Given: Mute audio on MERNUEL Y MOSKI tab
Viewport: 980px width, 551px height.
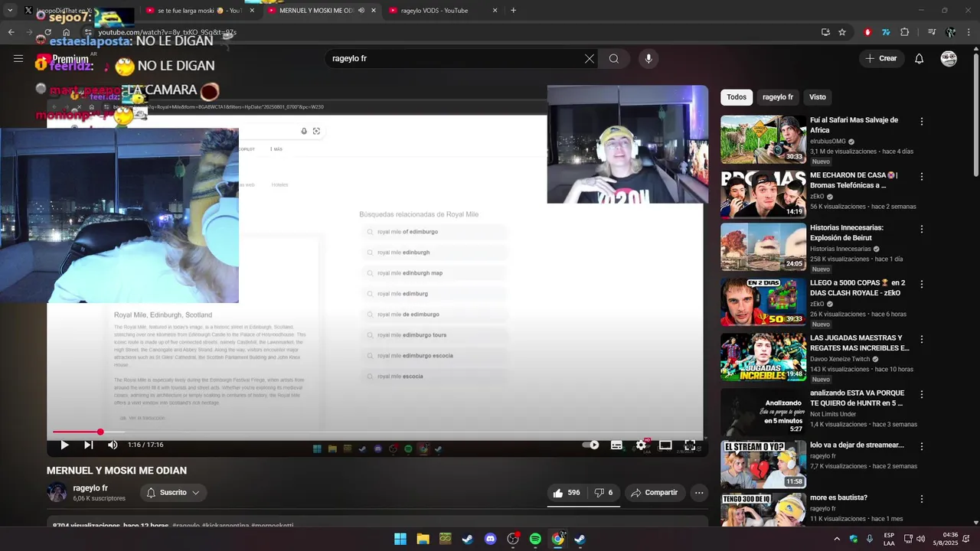Looking at the screenshot, I should click(361, 11).
